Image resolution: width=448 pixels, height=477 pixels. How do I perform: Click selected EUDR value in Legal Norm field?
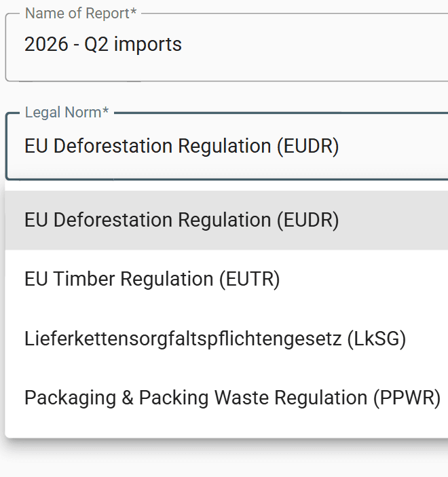point(181,147)
